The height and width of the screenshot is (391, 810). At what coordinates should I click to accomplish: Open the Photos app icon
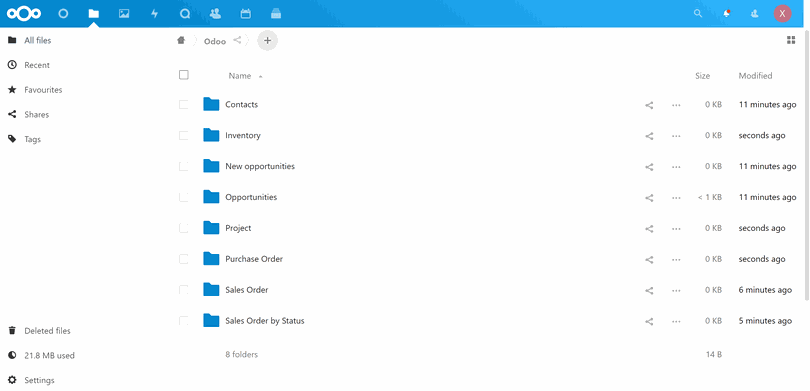tap(124, 14)
